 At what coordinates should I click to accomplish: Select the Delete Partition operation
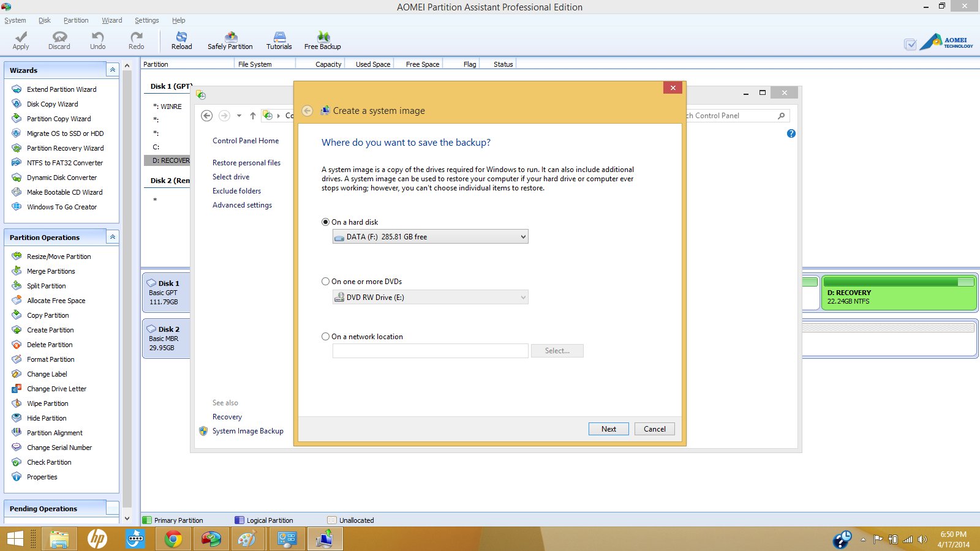pyautogui.click(x=50, y=345)
